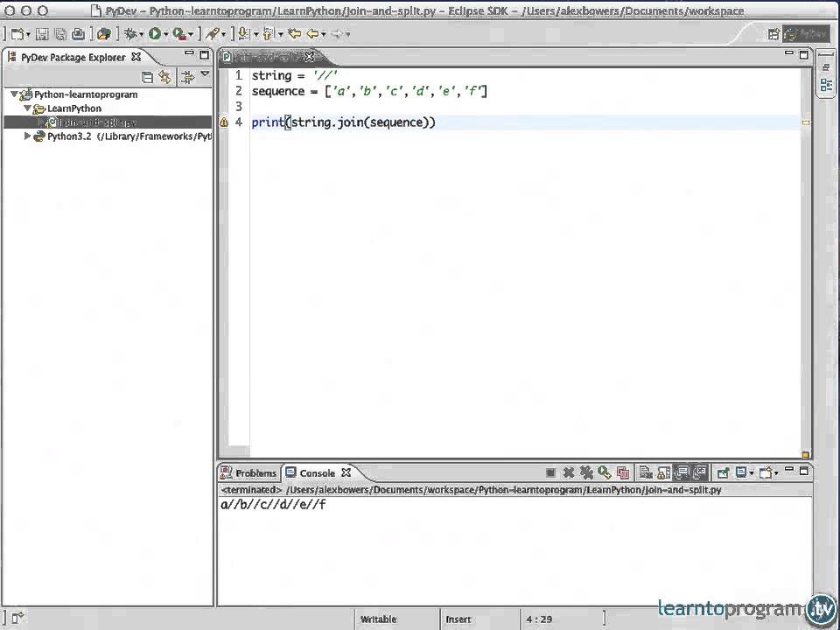
Task: Select the Console tab
Action: tap(317, 473)
